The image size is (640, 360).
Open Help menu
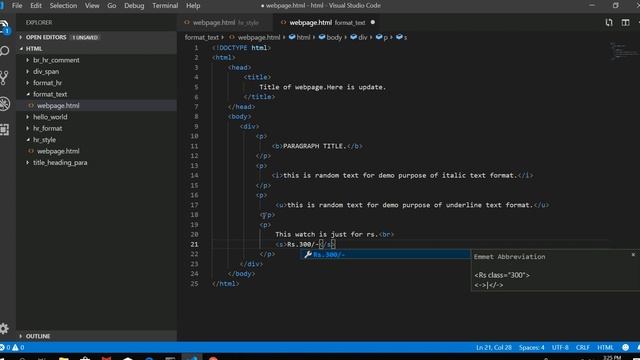tap(193, 6)
